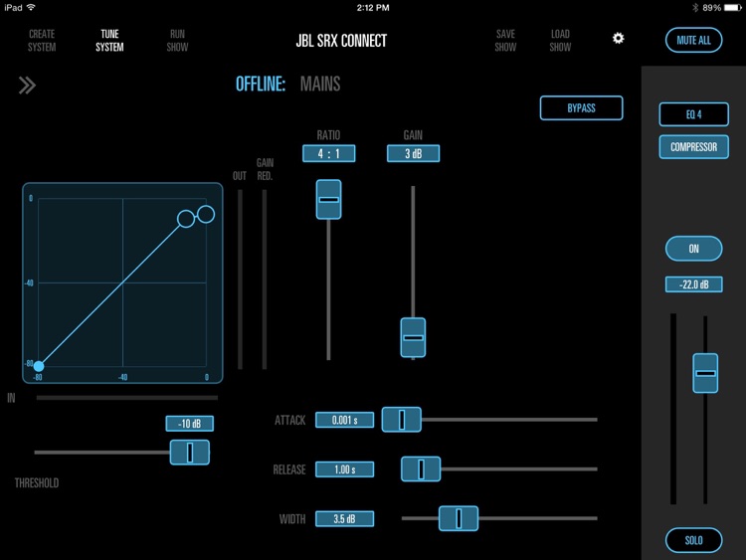Image resolution: width=746 pixels, height=560 pixels.
Task: Toggle the Solo button
Action: [x=693, y=540]
